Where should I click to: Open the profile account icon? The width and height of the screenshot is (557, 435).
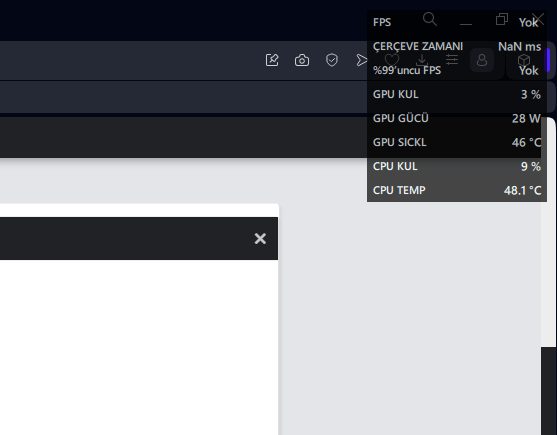[482, 60]
